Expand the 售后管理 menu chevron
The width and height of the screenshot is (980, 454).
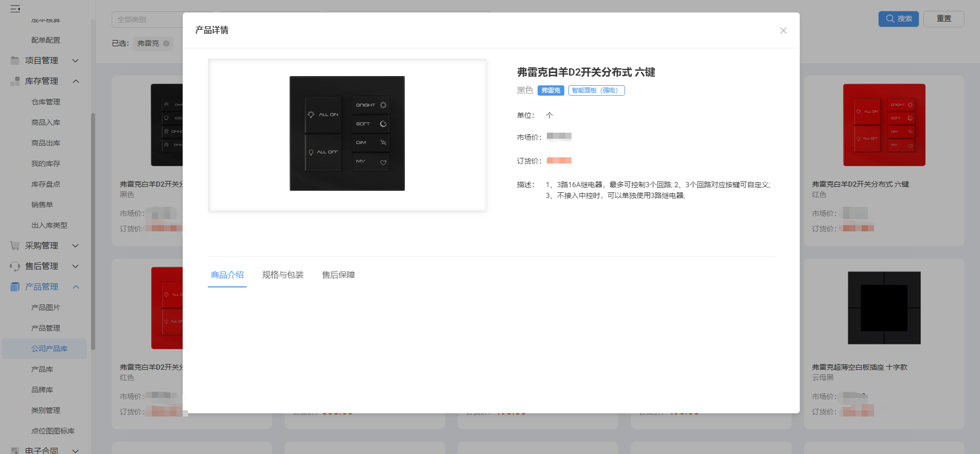[76, 266]
